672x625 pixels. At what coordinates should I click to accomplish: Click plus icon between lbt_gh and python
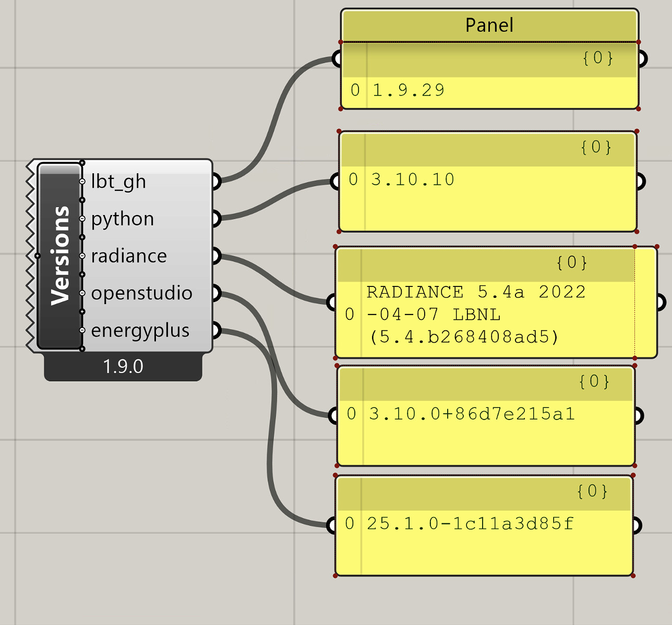coord(82,200)
